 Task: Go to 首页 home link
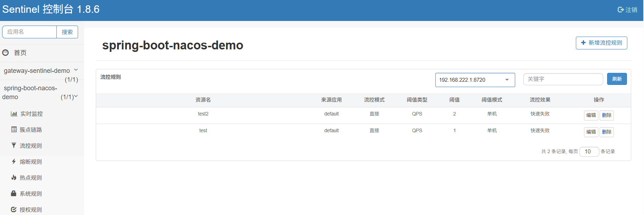[x=20, y=53]
